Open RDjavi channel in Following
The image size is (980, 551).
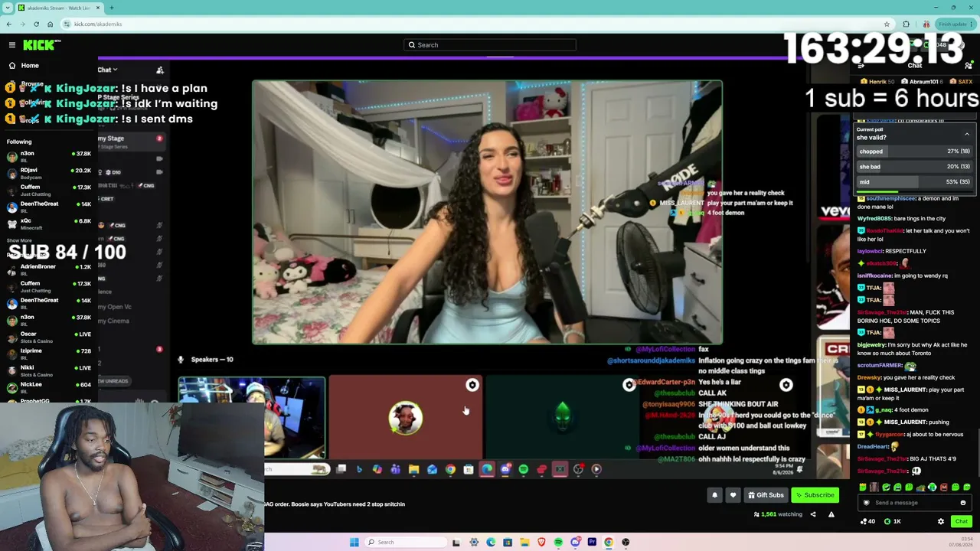(48, 174)
